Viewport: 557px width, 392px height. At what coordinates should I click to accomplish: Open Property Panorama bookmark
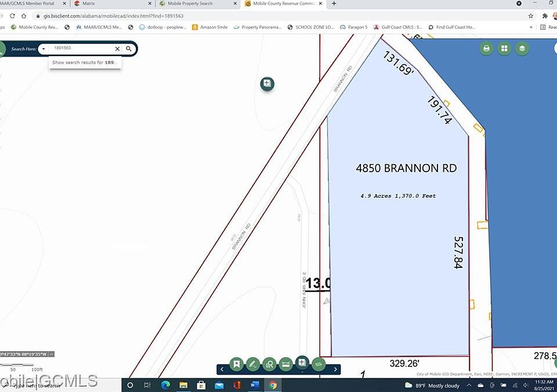coord(258,27)
